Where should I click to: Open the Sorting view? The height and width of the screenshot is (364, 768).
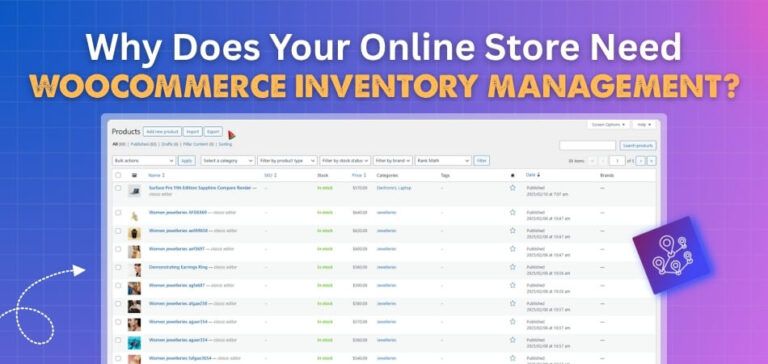point(225,145)
